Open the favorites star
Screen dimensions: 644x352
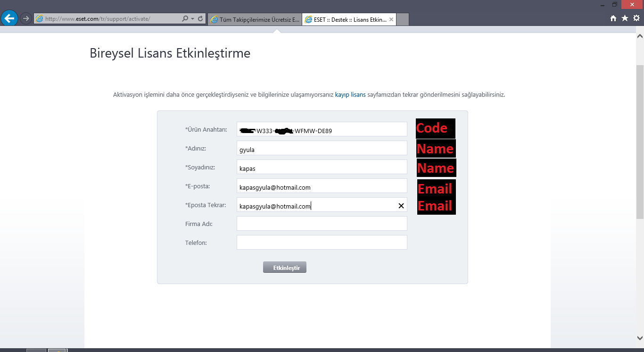click(x=625, y=18)
